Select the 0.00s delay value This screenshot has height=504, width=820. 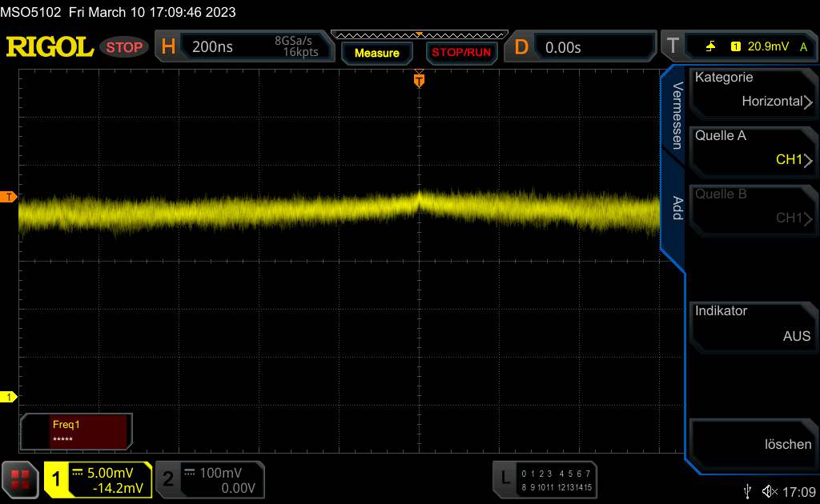click(563, 47)
